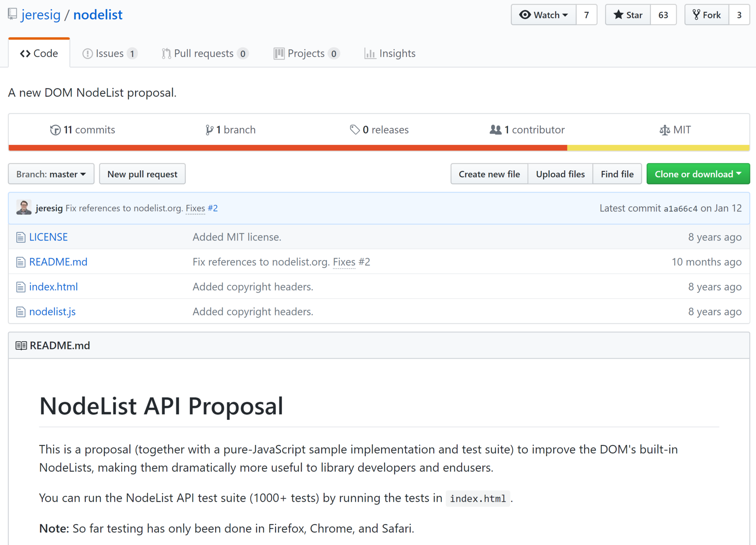The image size is (756, 545).
Task: View the 0 releases link
Action: click(379, 130)
